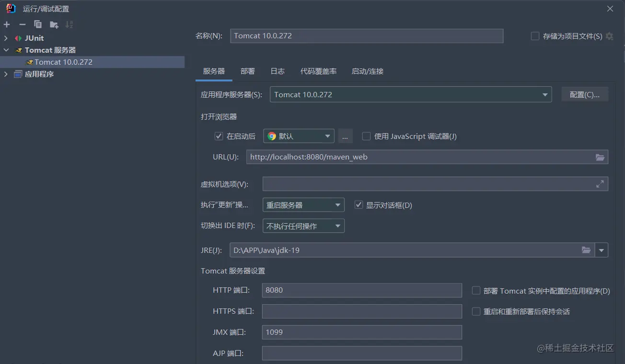Switch to the Code Coverage (代码覆盖率) tab
625x364 pixels.
pyautogui.click(x=319, y=71)
